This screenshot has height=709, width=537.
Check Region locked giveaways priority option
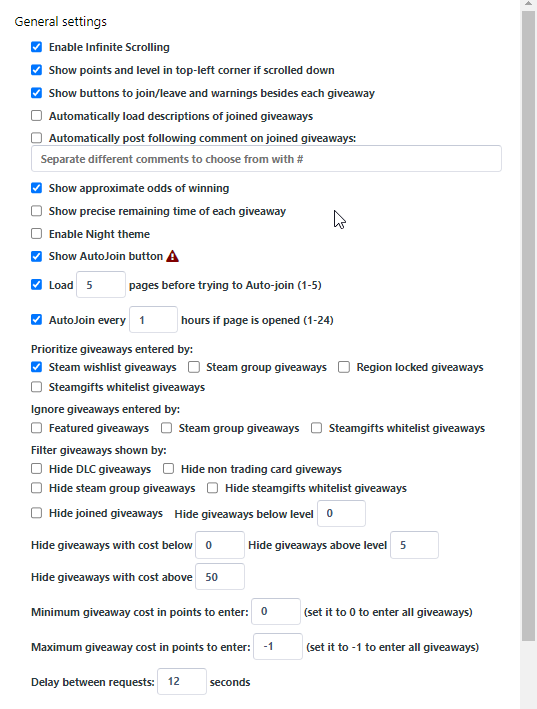[344, 367]
